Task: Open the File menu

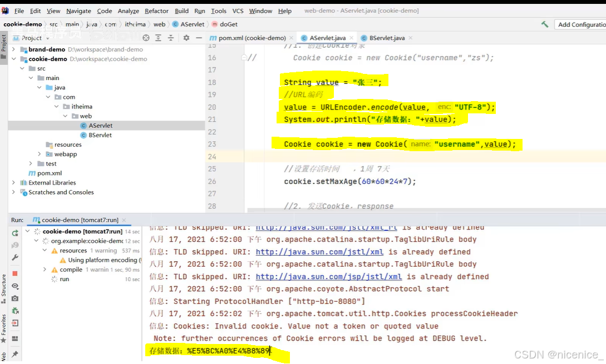Action: click(x=19, y=11)
